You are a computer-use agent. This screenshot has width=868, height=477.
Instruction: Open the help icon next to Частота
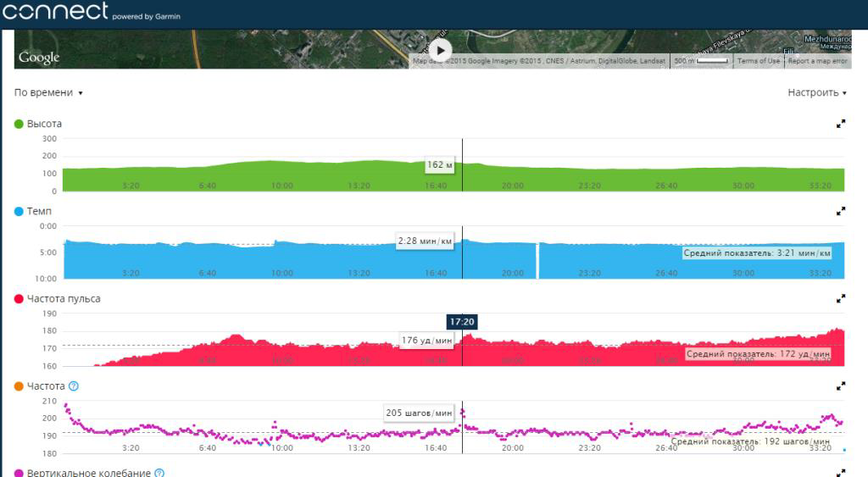[x=73, y=386]
